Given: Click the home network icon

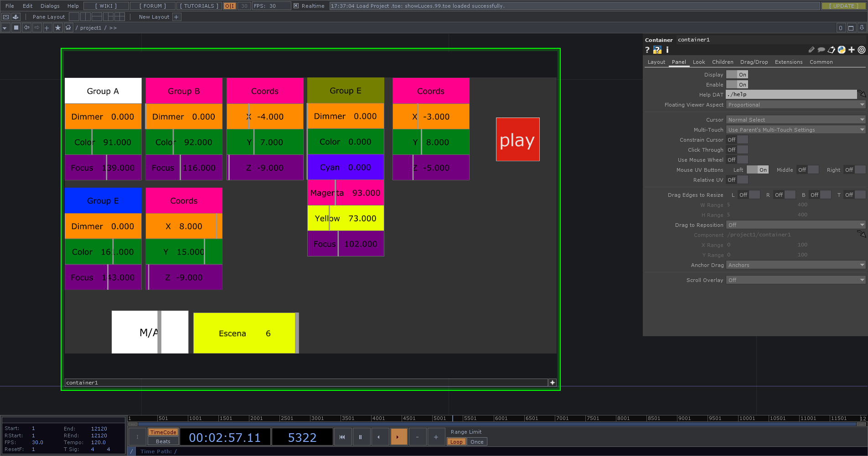Looking at the screenshot, I should [x=68, y=28].
